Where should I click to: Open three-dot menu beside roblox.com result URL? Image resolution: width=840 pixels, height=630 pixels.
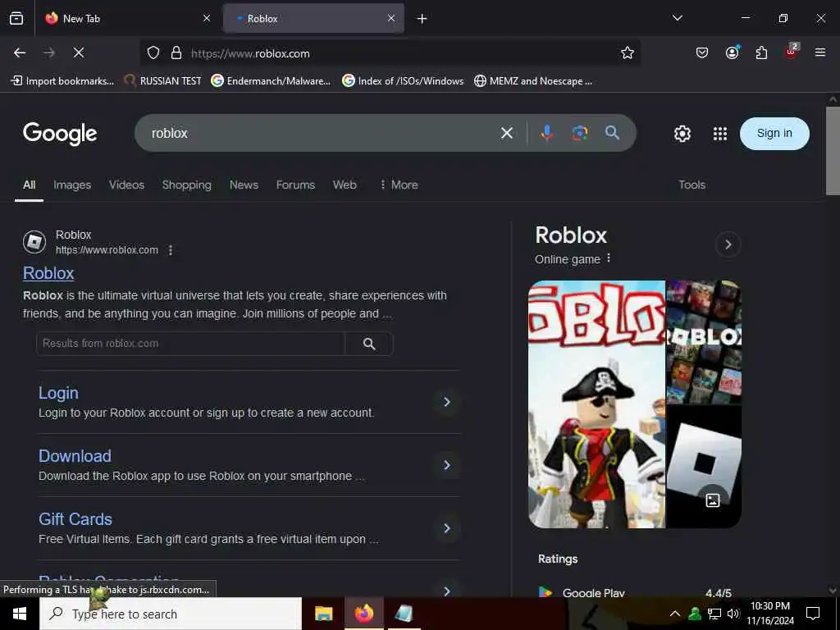pos(171,250)
